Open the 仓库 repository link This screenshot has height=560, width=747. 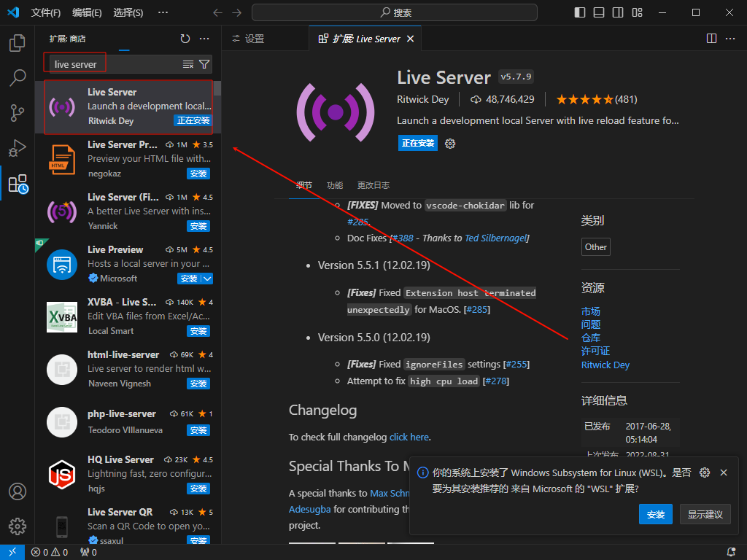[591, 338]
